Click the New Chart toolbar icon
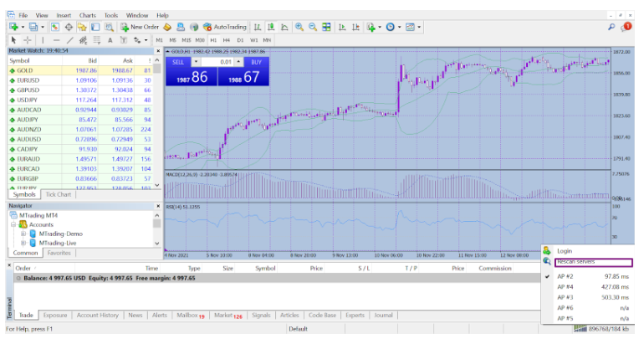Screen dimensions: 644x339 (x=14, y=27)
